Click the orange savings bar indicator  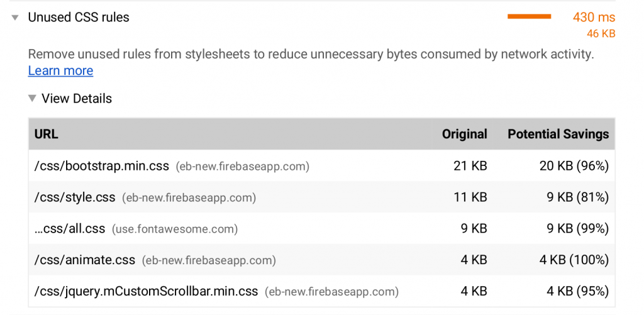tap(529, 17)
